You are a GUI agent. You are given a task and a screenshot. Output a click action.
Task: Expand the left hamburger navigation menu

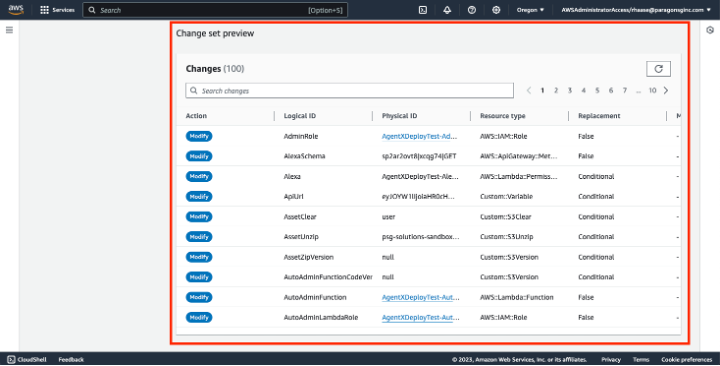pos(9,30)
